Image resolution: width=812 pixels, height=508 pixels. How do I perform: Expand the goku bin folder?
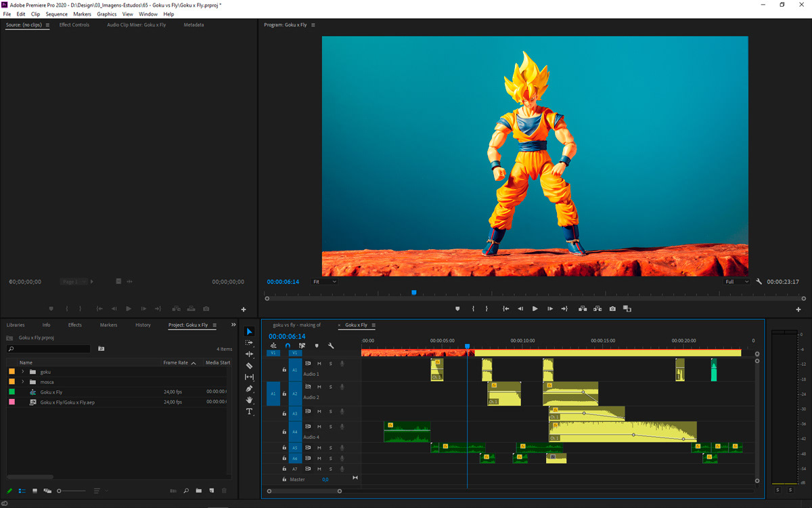pos(22,372)
